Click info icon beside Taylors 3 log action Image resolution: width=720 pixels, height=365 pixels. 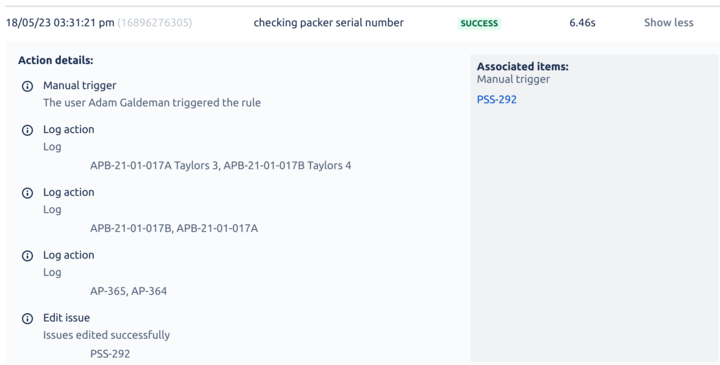[x=28, y=130]
